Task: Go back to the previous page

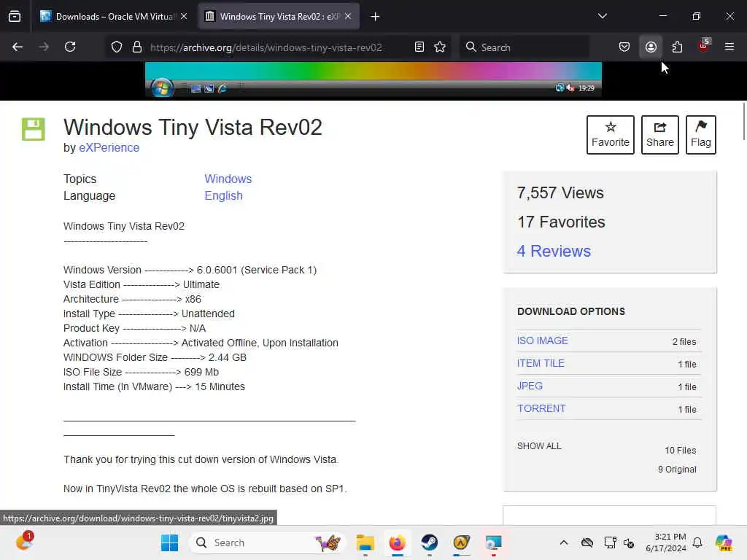Action: (18, 47)
